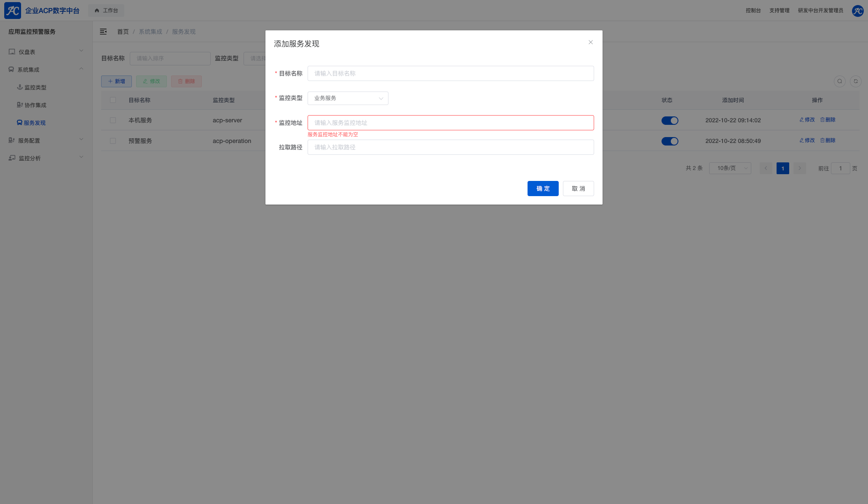Viewport: 868px width, 504px height.
Task: Click the 取消 button
Action: pos(578,189)
